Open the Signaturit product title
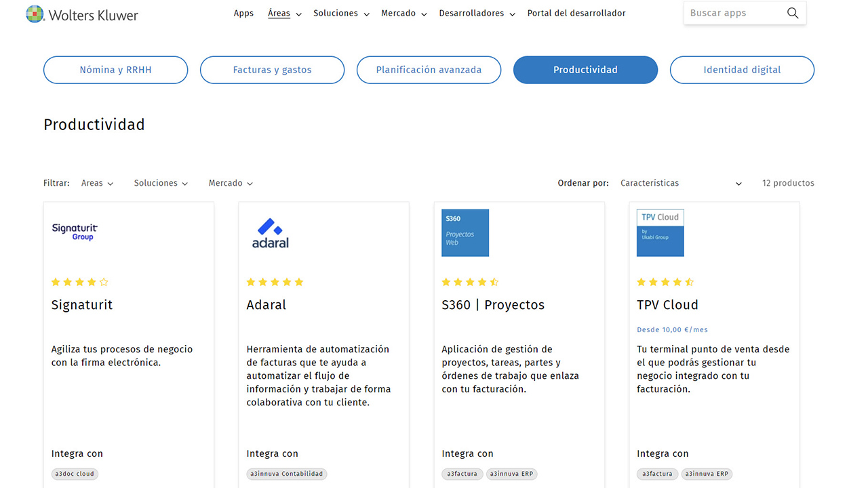The width and height of the screenshot is (868, 488). 82,305
